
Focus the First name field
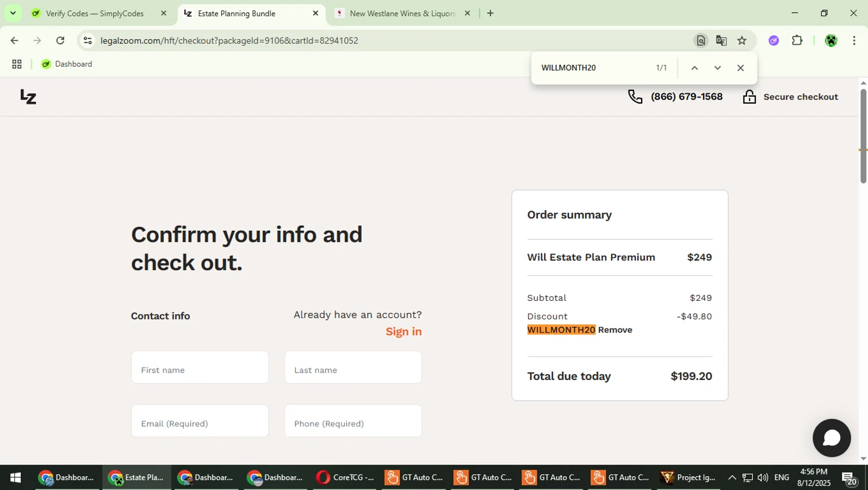(200, 367)
